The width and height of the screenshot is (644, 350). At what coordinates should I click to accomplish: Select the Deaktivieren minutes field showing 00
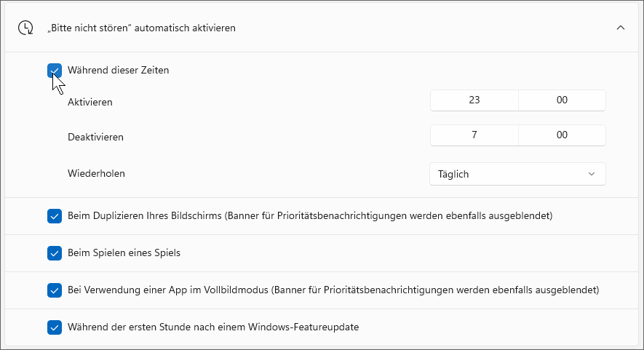coord(562,135)
